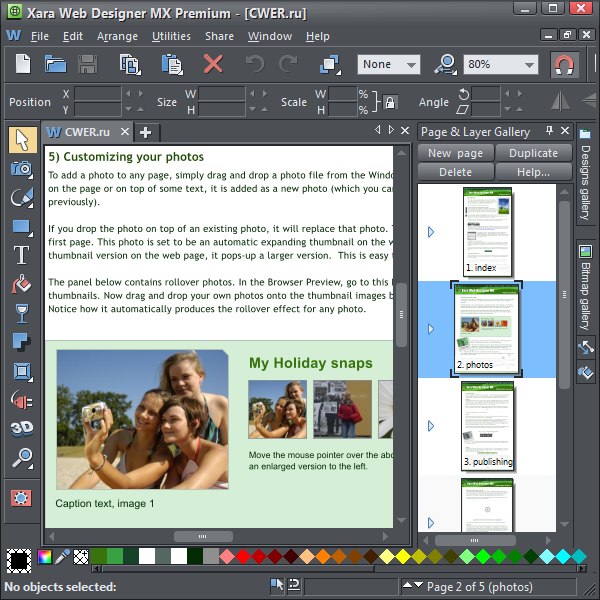
Task: Pin the Page & Layer Gallery panel
Action: click(x=549, y=130)
